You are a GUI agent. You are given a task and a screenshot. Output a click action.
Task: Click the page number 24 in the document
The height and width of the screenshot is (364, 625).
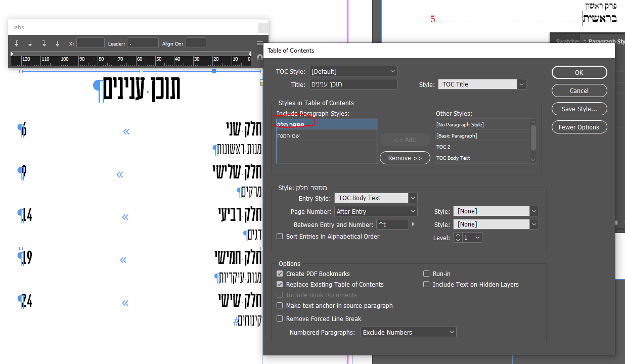(x=27, y=301)
